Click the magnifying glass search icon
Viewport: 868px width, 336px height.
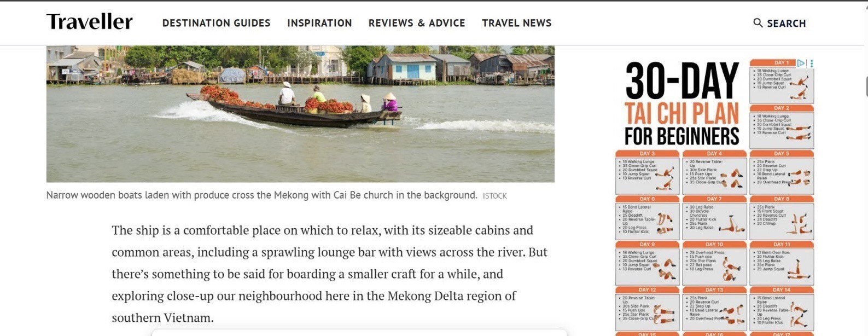[758, 23]
